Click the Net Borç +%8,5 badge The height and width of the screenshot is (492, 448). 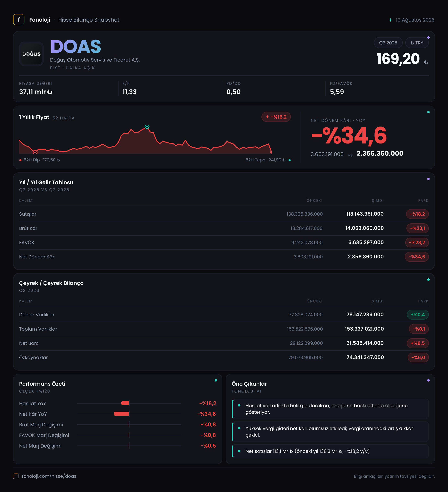point(418,343)
